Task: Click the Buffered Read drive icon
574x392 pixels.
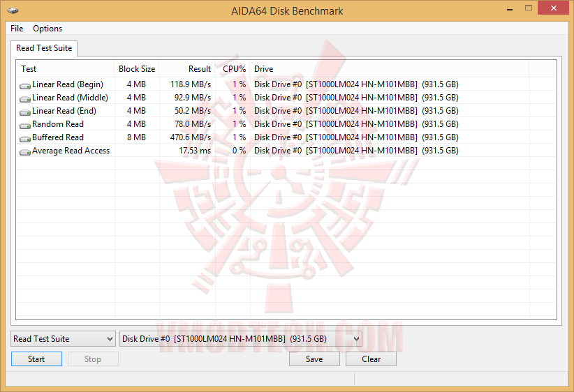Action: tap(25, 139)
